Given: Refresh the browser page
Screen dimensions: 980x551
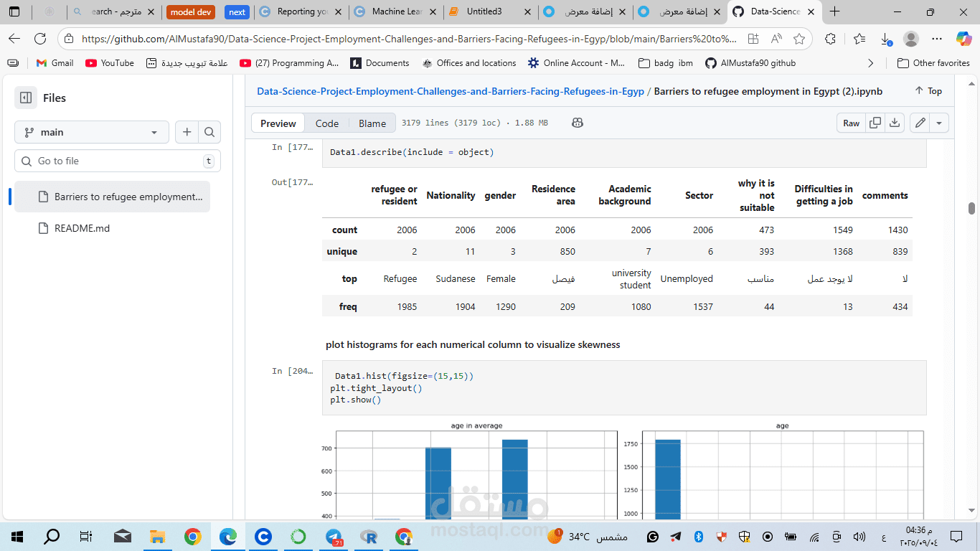Looking at the screenshot, I should point(40,39).
